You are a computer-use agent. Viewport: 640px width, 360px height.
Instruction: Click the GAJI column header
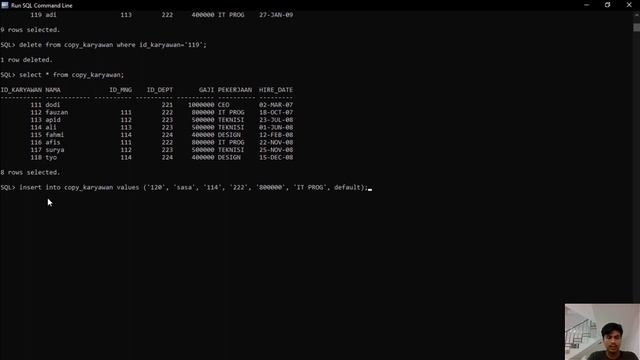click(x=207, y=90)
